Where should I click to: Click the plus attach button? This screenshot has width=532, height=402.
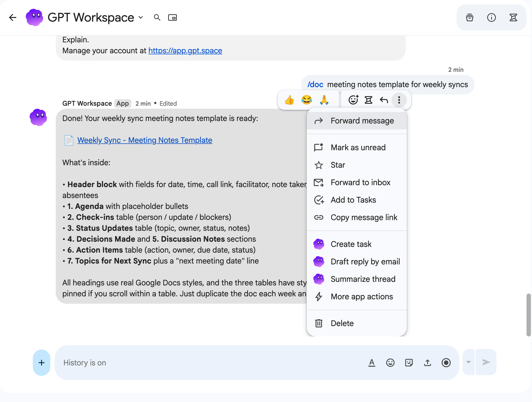(42, 363)
